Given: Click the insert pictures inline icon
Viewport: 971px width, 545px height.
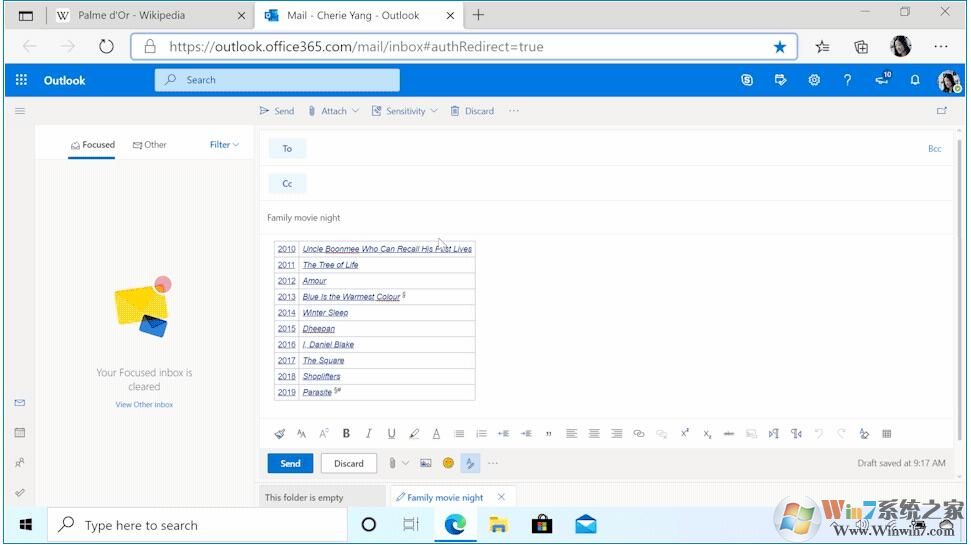Looking at the screenshot, I should 425,463.
